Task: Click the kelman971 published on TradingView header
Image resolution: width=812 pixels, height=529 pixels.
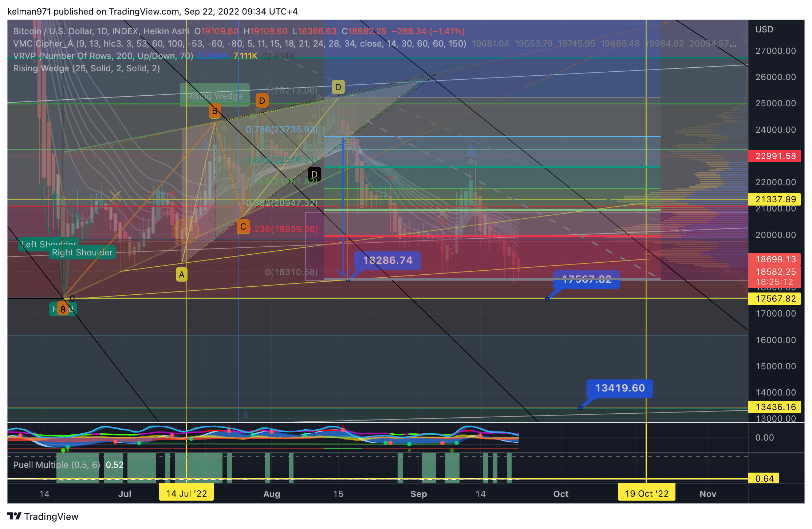Action: (x=153, y=11)
